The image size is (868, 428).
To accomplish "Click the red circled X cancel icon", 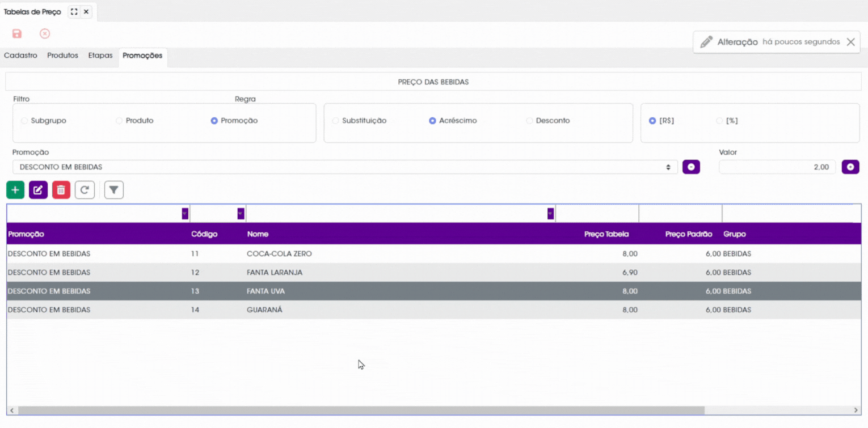I will click(x=45, y=33).
